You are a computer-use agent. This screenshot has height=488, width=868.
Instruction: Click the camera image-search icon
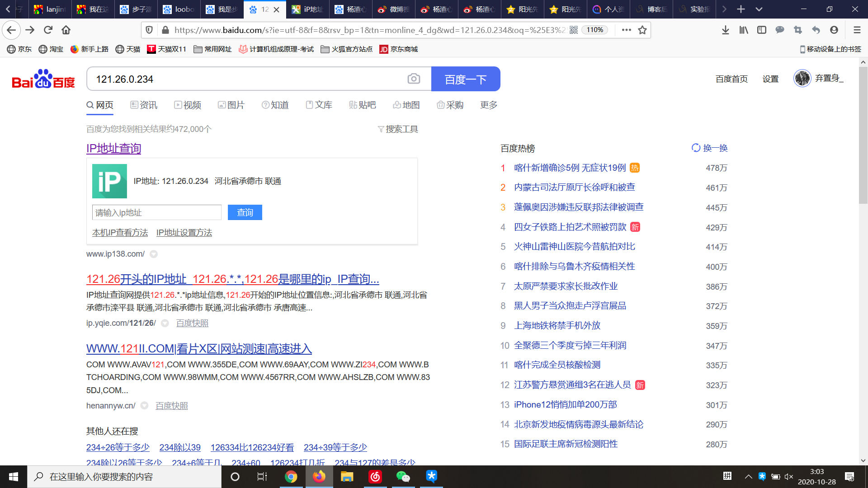click(413, 79)
